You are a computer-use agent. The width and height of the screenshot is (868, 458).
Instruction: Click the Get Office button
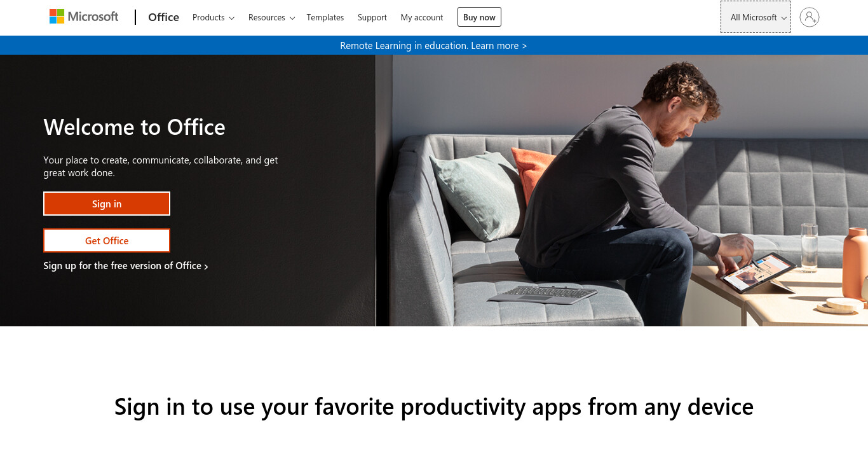tap(107, 240)
